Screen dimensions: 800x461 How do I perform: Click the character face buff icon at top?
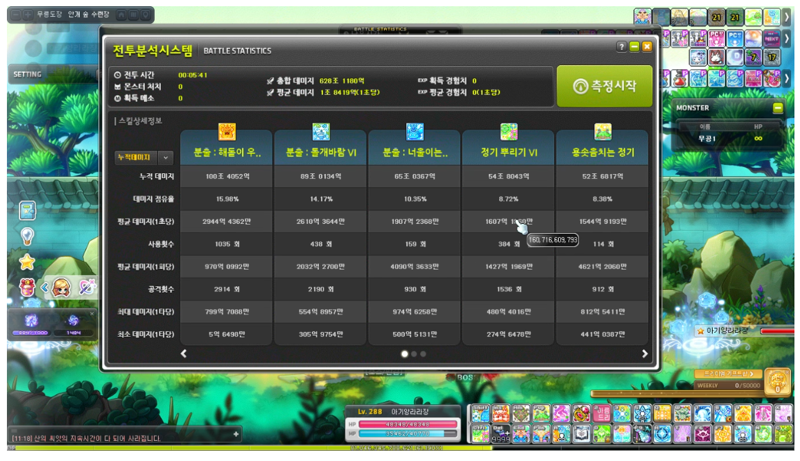pos(642,17)
